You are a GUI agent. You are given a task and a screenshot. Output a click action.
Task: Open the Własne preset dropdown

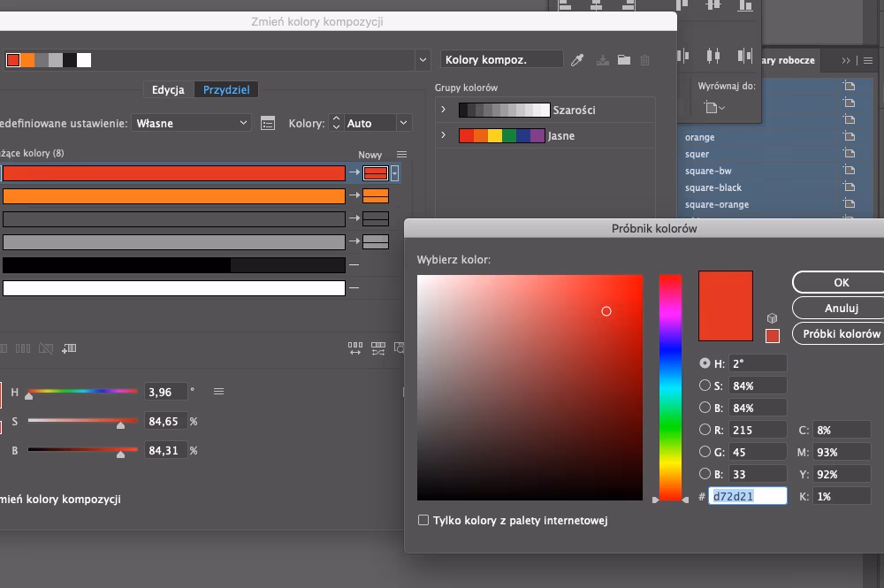191,123
